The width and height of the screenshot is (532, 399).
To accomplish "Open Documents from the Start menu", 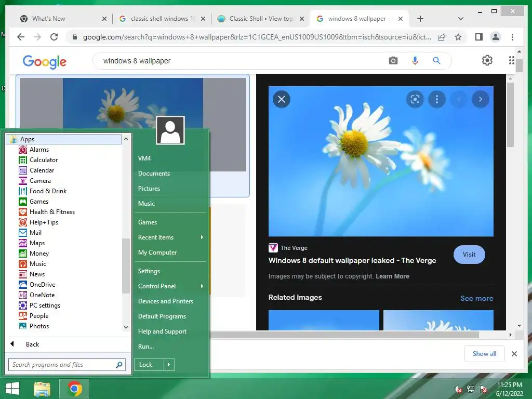I will click(154, 174).
